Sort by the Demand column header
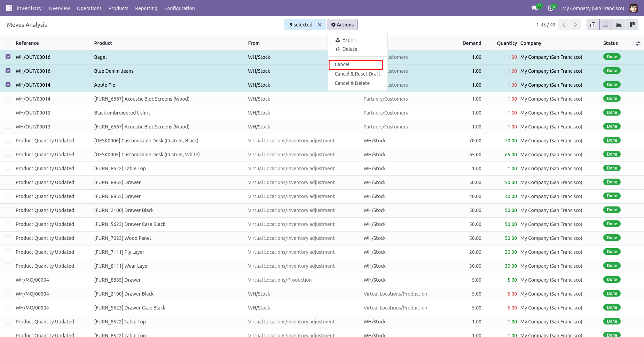Image resolution: width=644 pixels, height=337 pixels. coord(472,43)
